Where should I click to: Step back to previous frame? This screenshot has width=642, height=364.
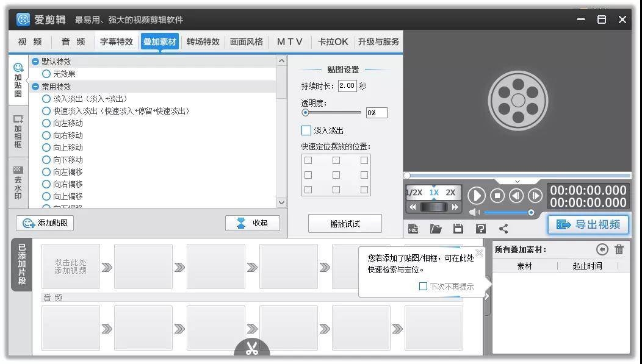click(x=516, y=196)
